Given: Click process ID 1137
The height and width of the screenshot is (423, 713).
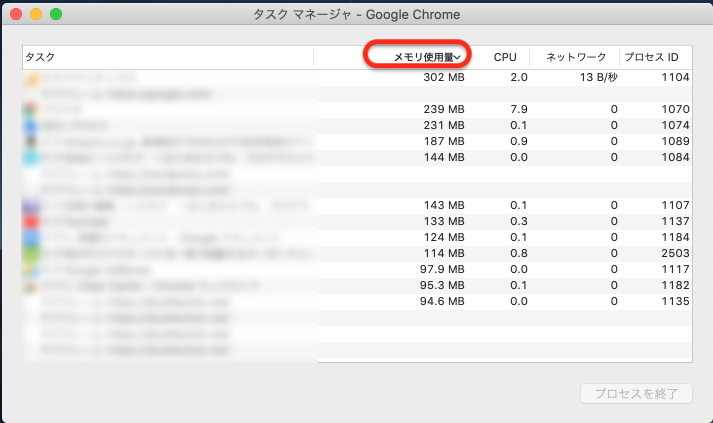Looking at the screenshot, I should click(675, 221).
